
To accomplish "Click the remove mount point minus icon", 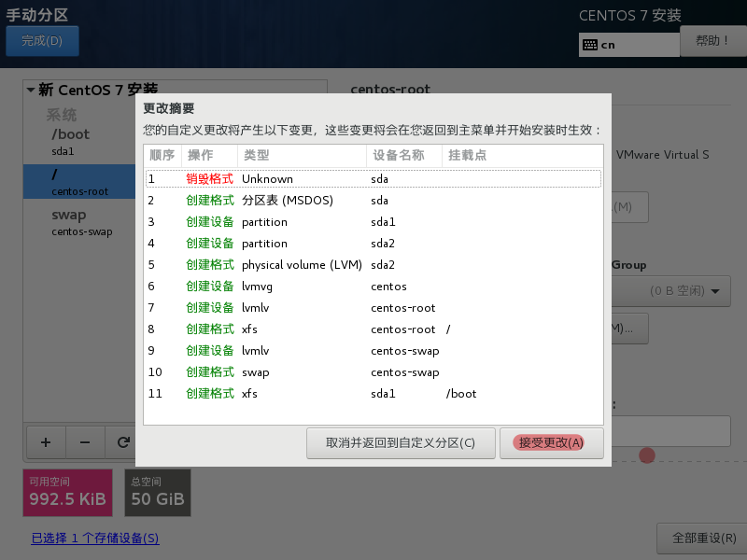I will [85, 442].
